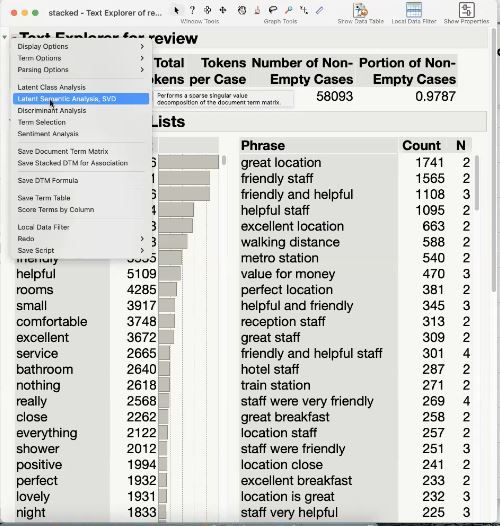This screenshot has height=526, width=500.
Task: Click the histogram bar for 'service'
Action: click(164, 354)
